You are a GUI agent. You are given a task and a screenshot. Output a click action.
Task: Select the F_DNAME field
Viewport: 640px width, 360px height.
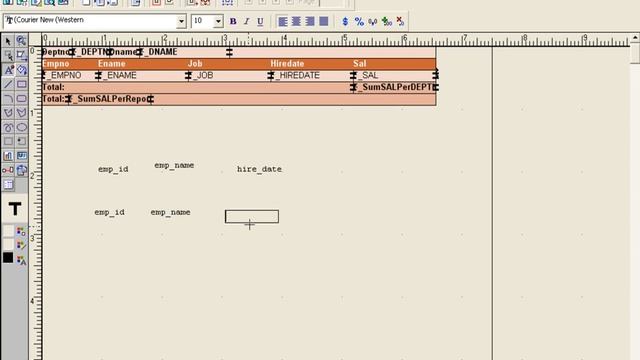184,52
